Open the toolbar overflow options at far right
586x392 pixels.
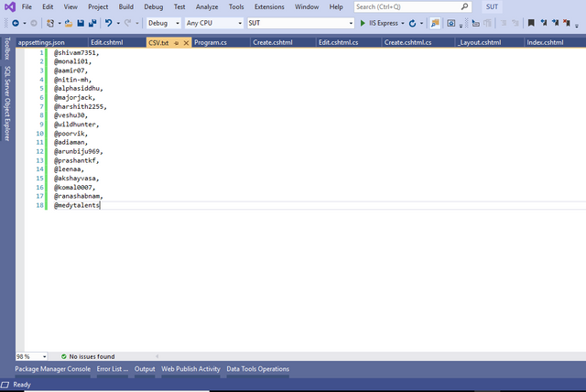[577, 26]
